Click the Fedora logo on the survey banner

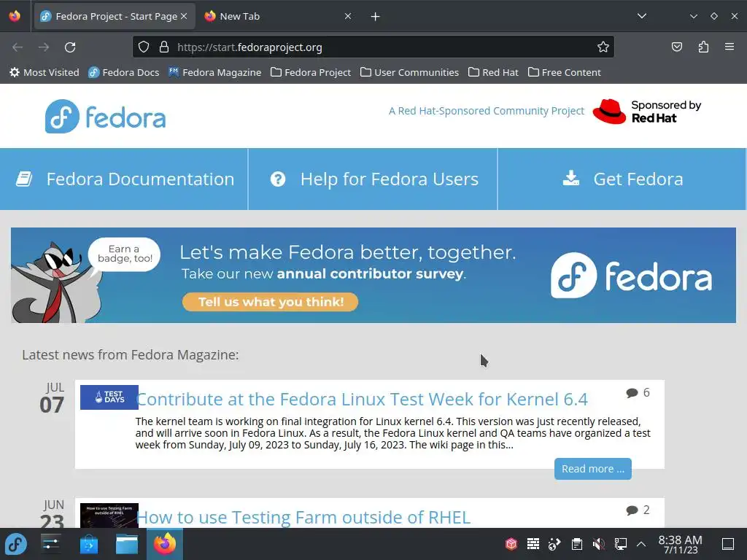coord(631,276)
